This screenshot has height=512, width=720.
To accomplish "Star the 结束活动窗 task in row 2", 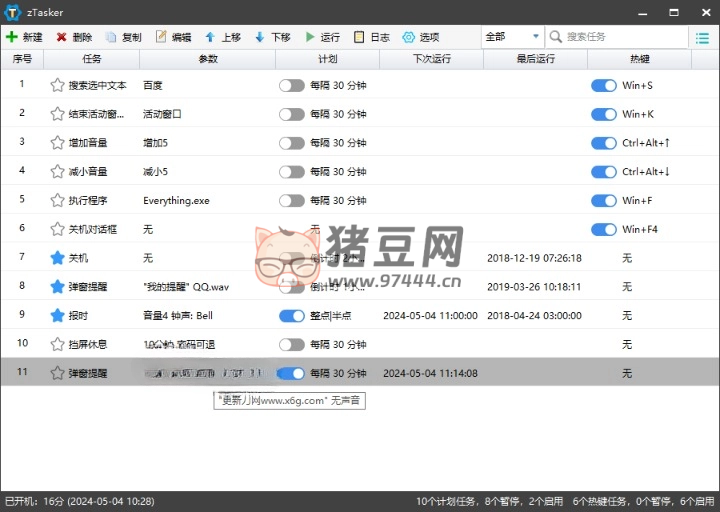I will 57,114.
